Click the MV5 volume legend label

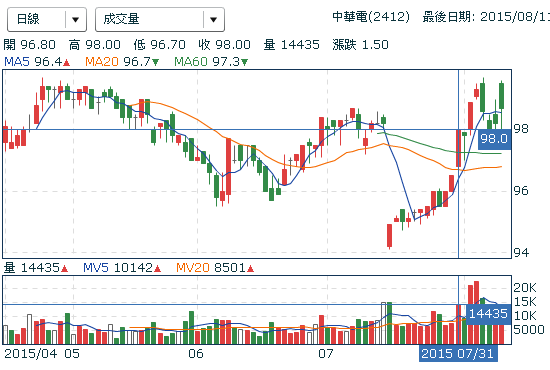click(x=96, y=268)
